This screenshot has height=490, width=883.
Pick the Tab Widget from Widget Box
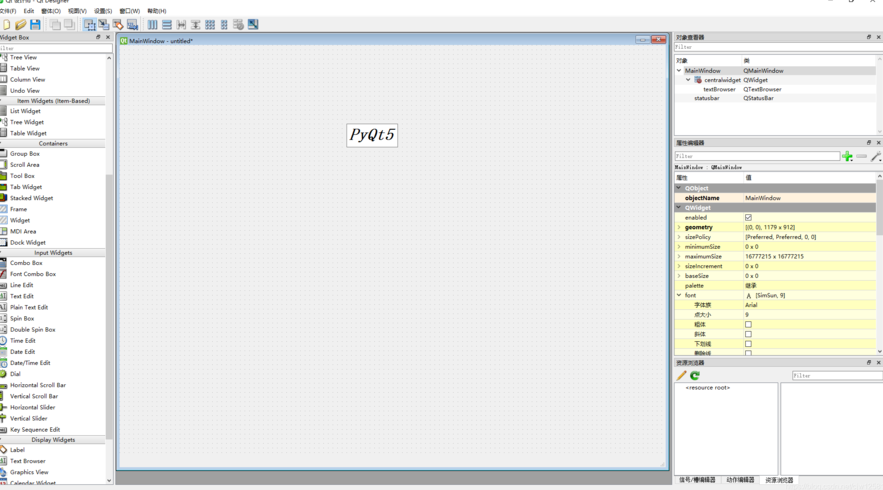point(26,187)
